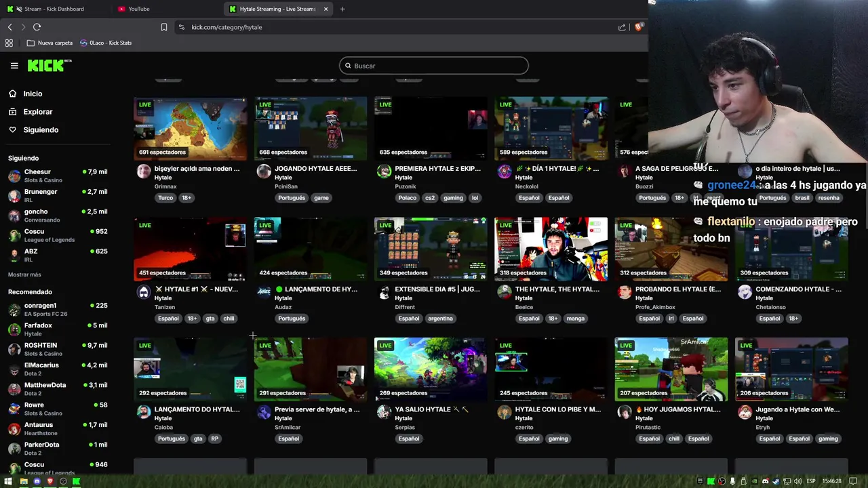Click the chill tag under Tanizen's stream

(229, 319)
